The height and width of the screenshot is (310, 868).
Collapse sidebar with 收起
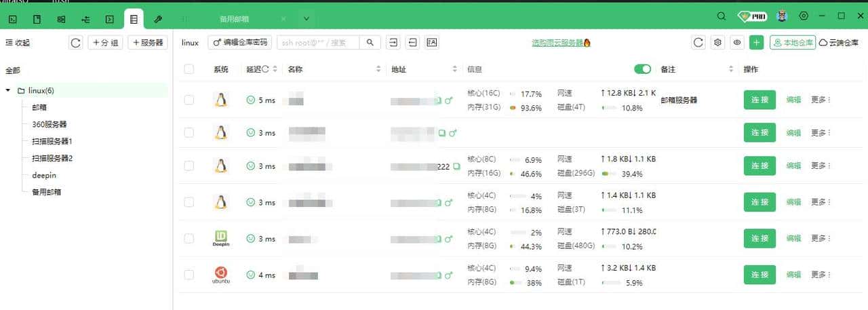pos(18,43)
